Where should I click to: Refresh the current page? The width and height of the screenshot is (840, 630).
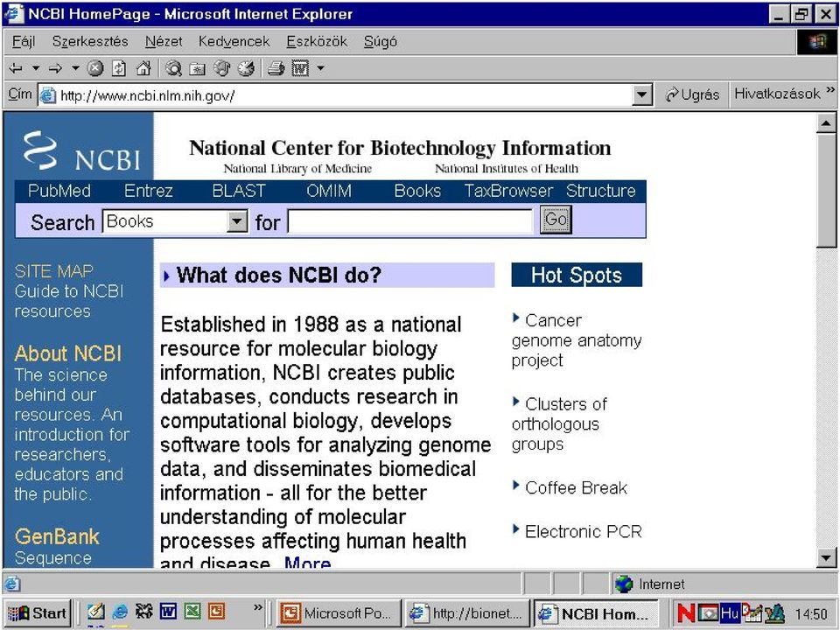(x=119, y=68)
